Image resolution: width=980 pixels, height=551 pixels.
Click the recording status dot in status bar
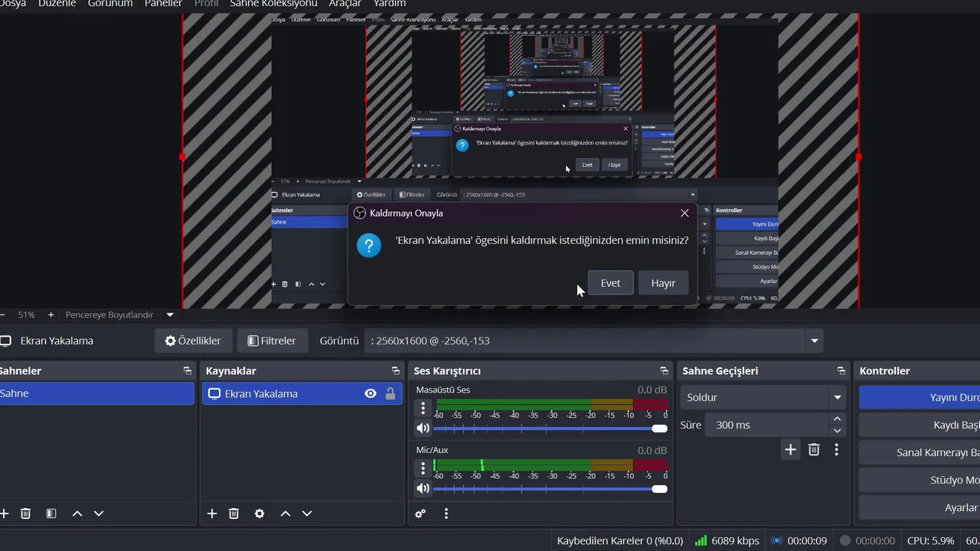[x=845, y=540]
